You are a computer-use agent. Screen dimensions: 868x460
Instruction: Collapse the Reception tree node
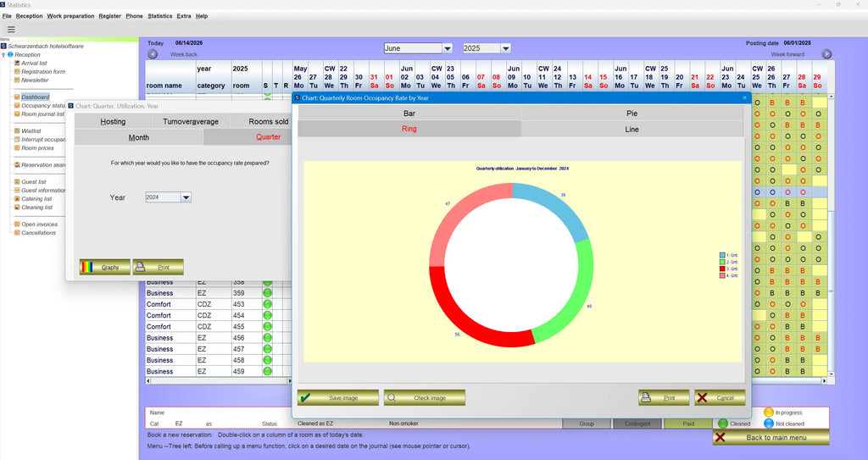pos(4,55)
